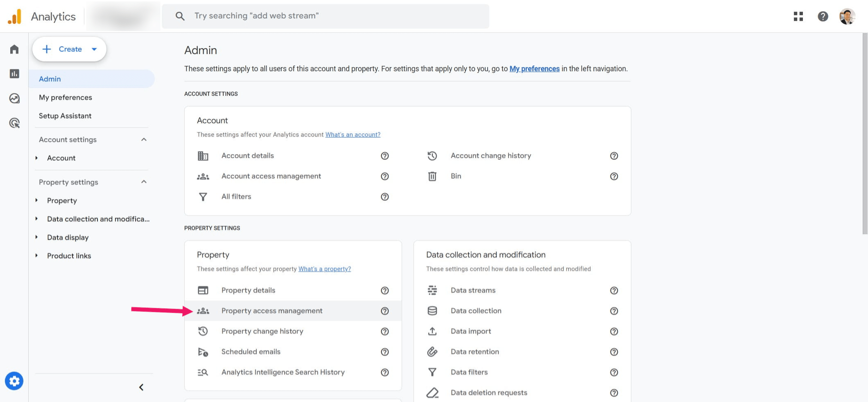Select Setup Assistant menu item
Viewport: 868px width, 402px height.
coord(65,116)
